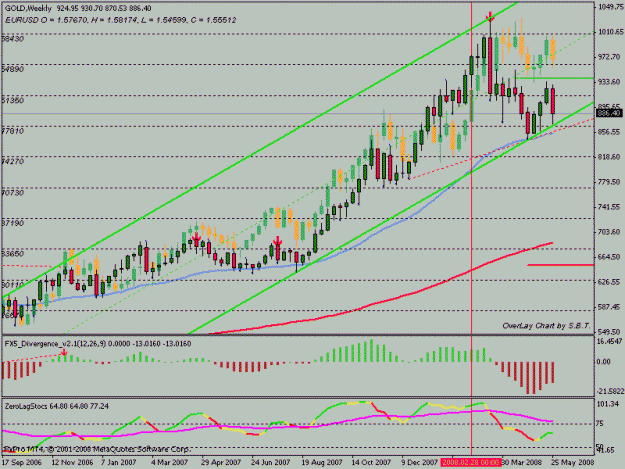This screenshot has width=625, height=469.
Task: Click the 933.60 price axis label
Action: 610,82
